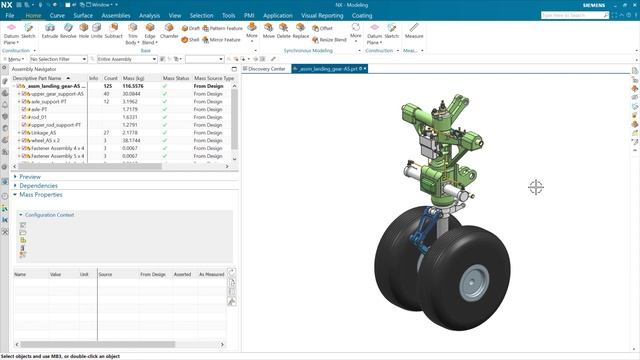Expand the Dependencies section
The image size is (640, 360).
pyautogui.click(x=16, y=186)
